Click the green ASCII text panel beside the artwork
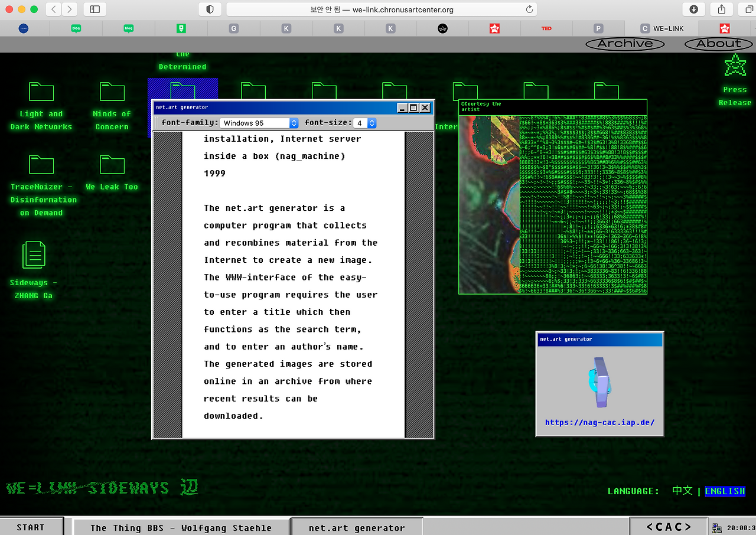 584,204
